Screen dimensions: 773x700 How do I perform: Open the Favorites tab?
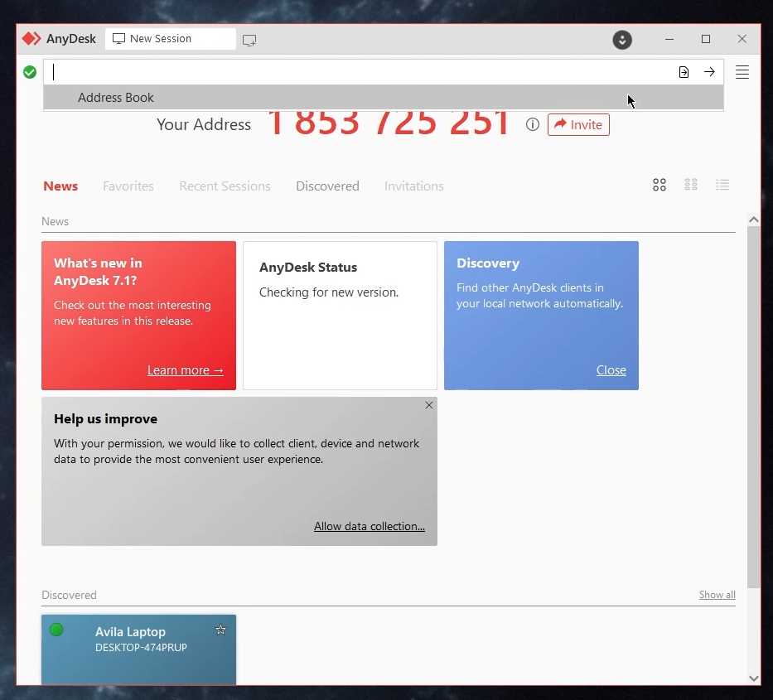(x=128, y=186)
